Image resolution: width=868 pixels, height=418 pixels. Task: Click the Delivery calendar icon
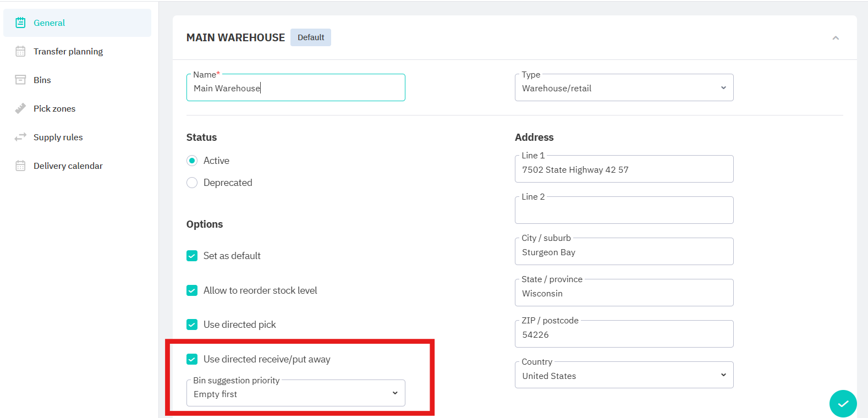coord(20,166)
